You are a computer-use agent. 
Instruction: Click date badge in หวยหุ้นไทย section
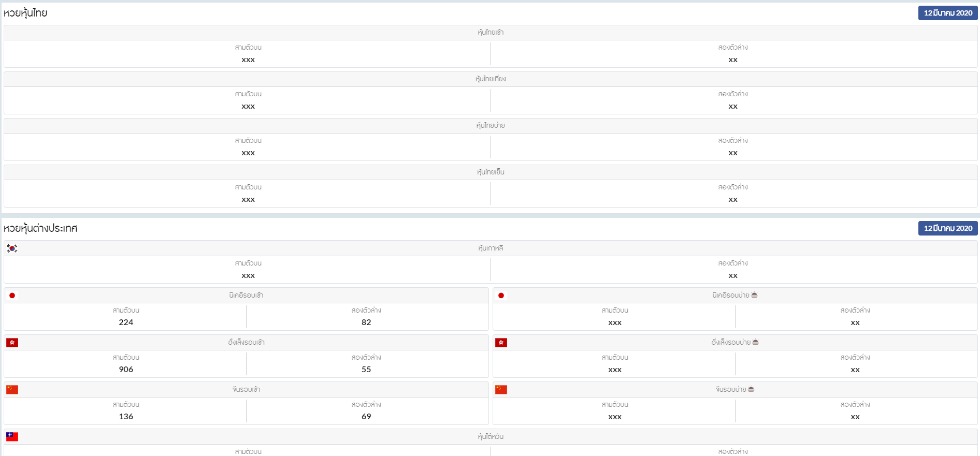(947, 13)
